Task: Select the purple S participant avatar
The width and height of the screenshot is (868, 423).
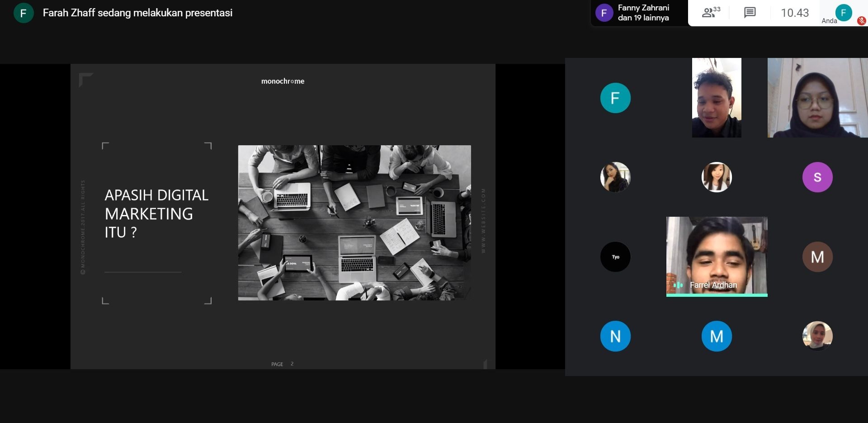Action: click(x=817, y=177)
